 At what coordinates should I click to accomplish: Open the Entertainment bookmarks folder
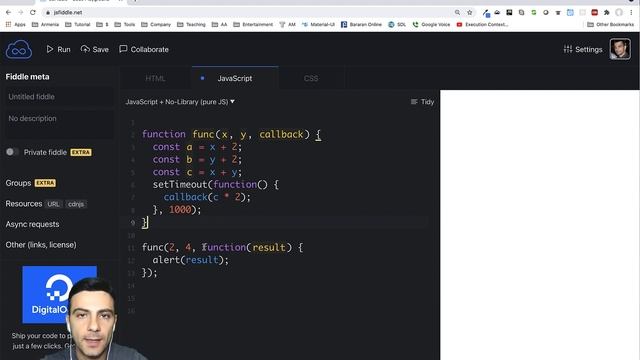(253, 24)
